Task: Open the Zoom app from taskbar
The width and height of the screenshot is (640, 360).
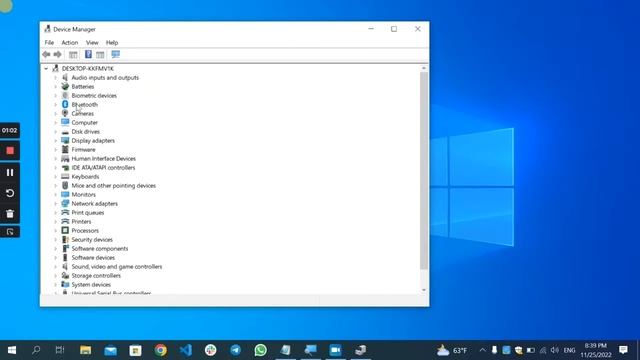Action: [x=336, y=350]
